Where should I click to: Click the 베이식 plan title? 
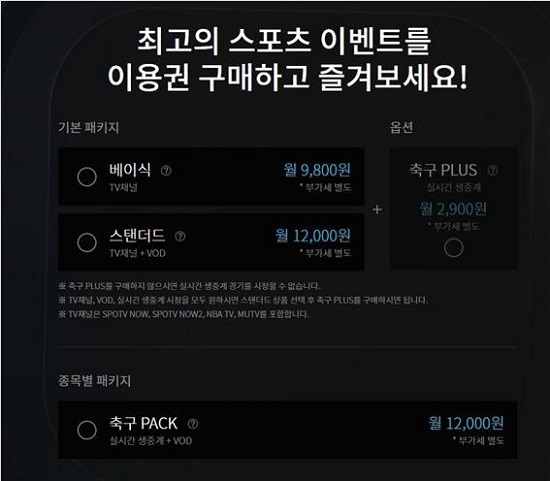tap(130, 170)
